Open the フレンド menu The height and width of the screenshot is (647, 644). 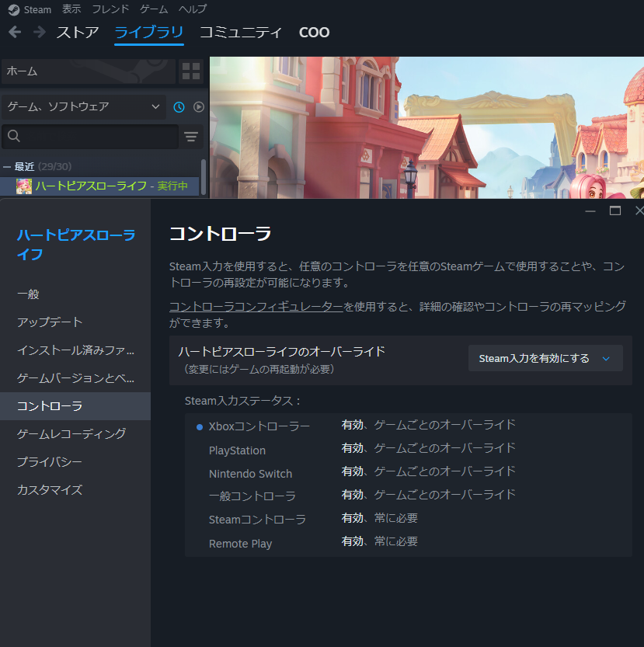[x=110, y=9]
